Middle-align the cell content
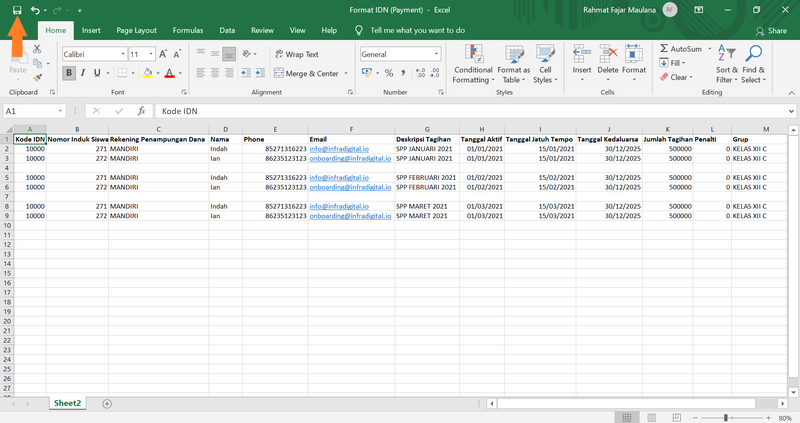Screen dimensions: 800x423 point(215,54)
